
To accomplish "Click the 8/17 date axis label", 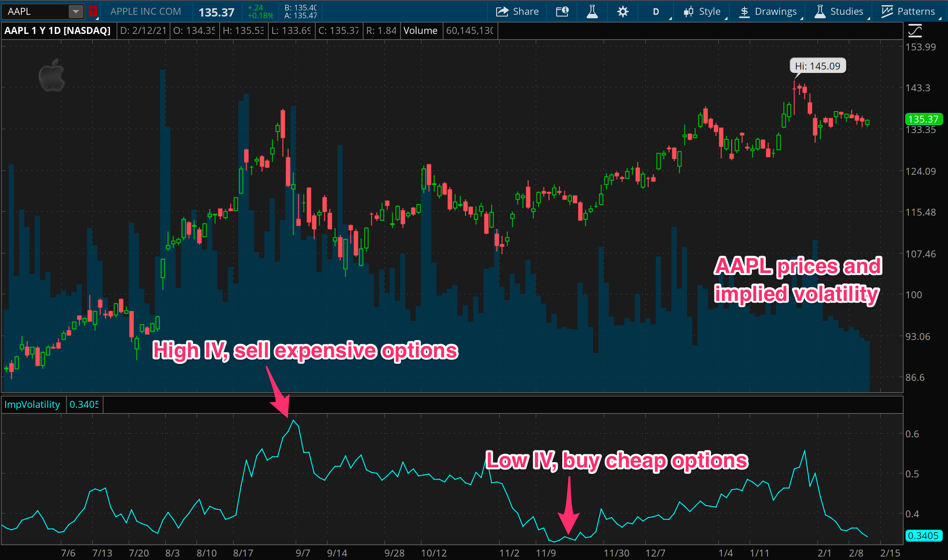I will pos(243,553).
